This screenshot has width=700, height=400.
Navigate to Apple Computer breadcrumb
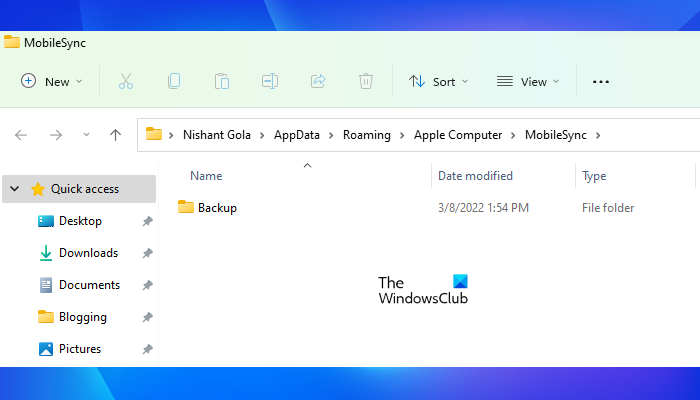[458, 135]
